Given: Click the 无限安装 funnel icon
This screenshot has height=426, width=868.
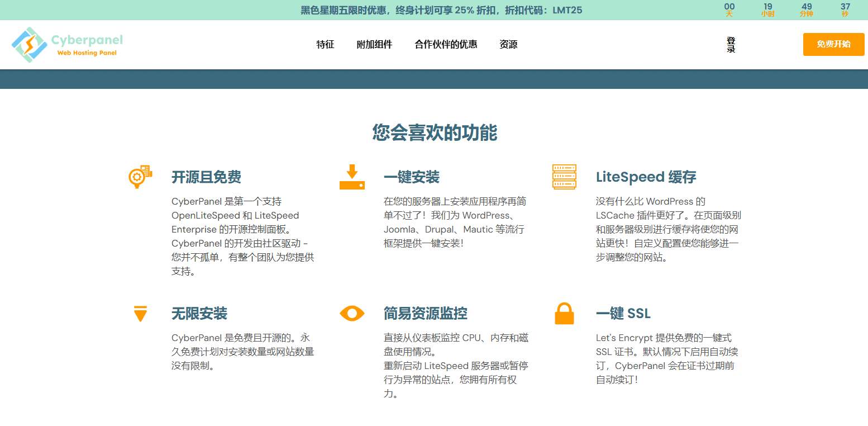Looking at the screenshot, I should 139,314.
